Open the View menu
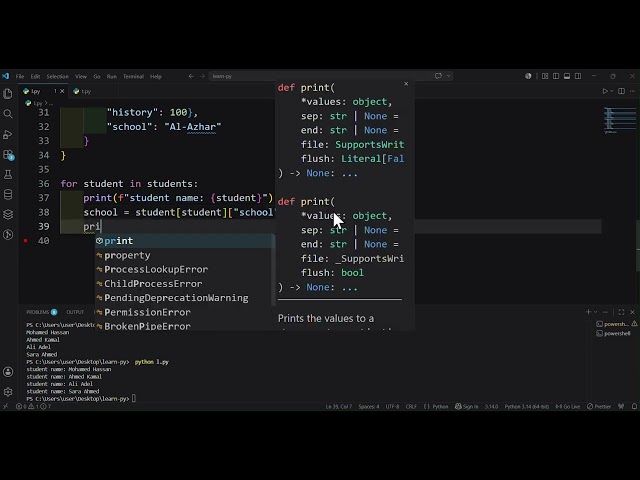This screenshot has height=480, width=640. [81, 76]
